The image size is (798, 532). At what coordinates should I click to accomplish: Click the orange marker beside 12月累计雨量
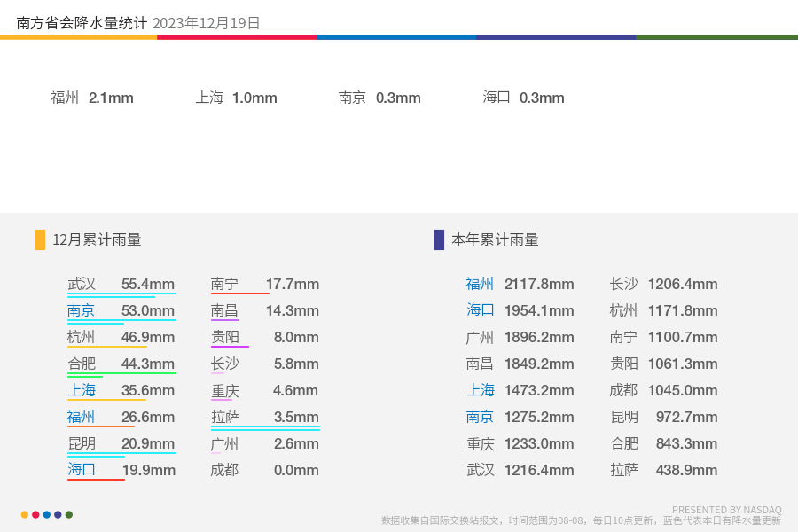point(40,239)
